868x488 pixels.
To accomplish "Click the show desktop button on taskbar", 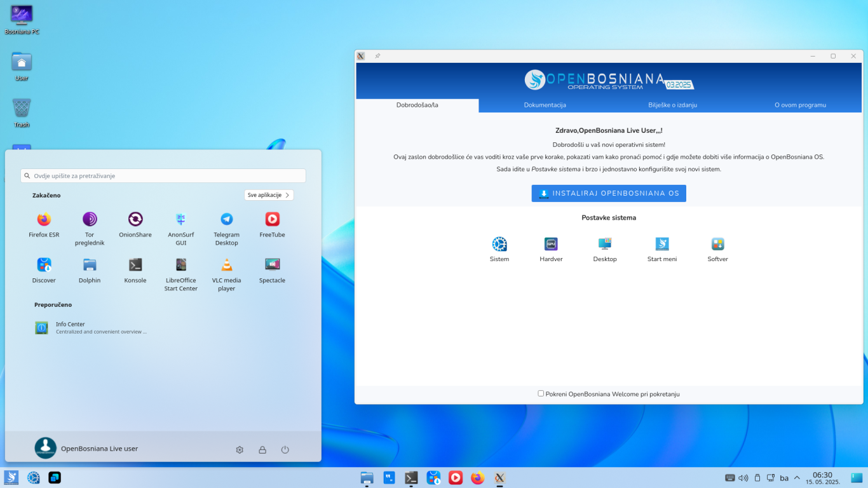I will (857, 478).
